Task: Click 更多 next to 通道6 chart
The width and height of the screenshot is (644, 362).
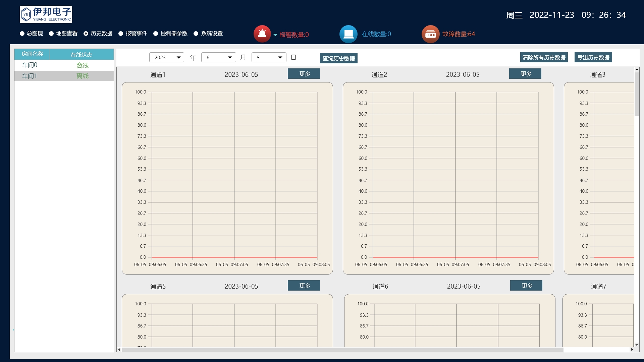Action: point(526,285)
